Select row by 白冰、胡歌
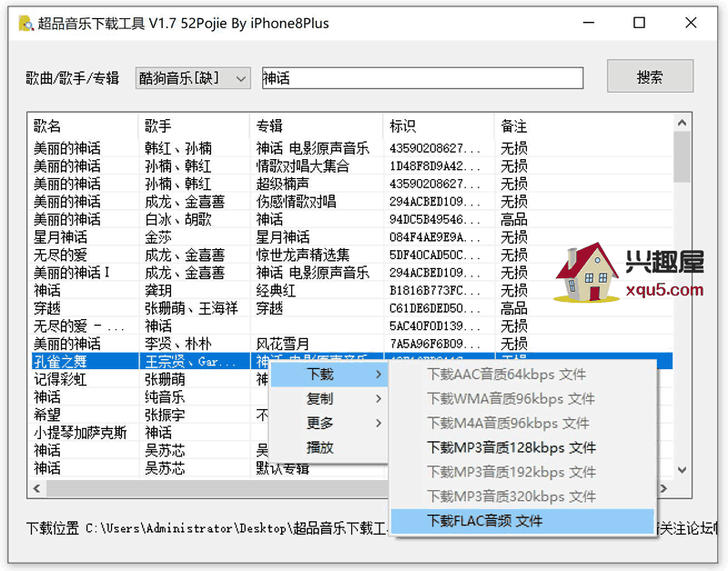The image size is (728, 571). pos(350,219)
